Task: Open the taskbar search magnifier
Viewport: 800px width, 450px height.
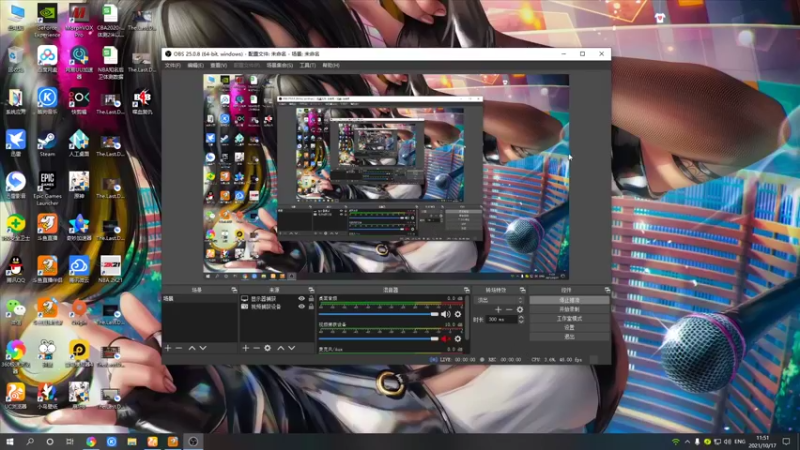Action: point(30,441)
